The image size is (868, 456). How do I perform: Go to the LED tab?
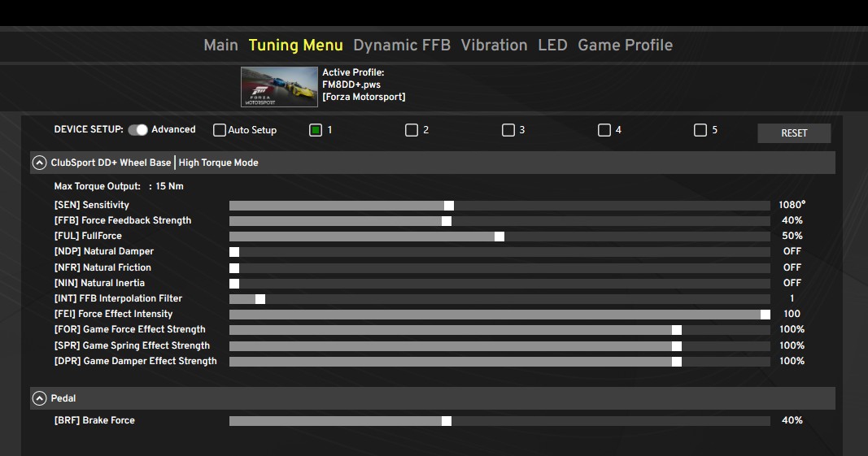(x=552, y=46)
